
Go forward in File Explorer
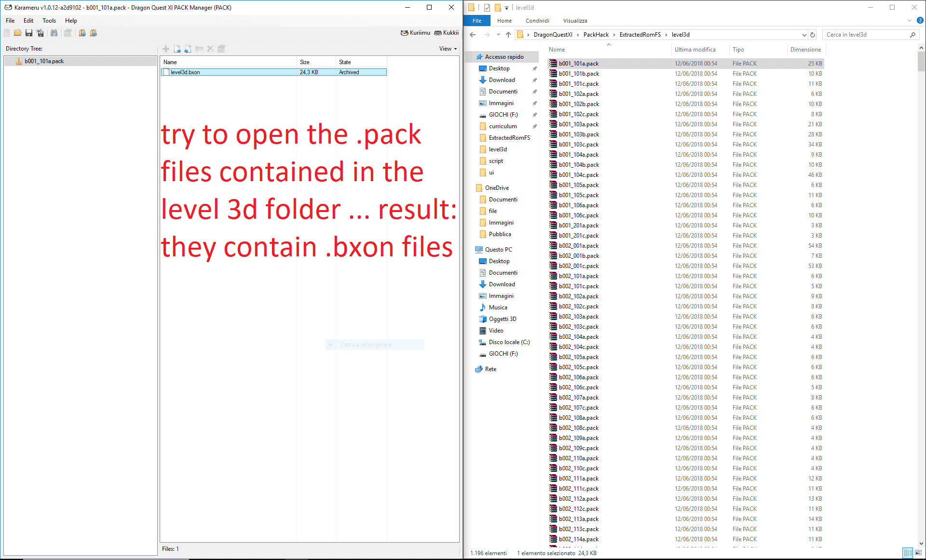coord(487,35)
